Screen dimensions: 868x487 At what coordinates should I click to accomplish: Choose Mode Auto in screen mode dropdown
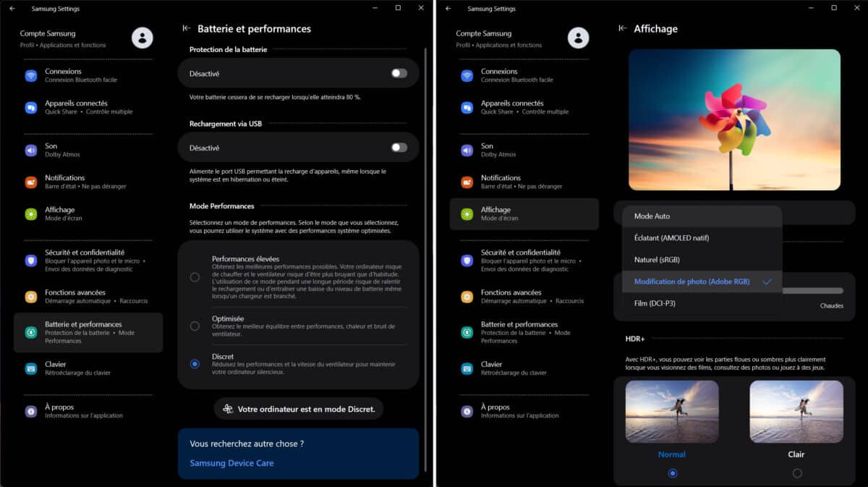(702, 216)
